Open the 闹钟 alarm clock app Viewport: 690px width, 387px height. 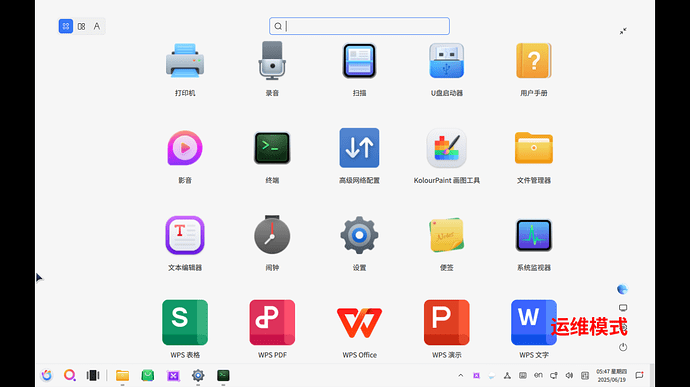272,234
